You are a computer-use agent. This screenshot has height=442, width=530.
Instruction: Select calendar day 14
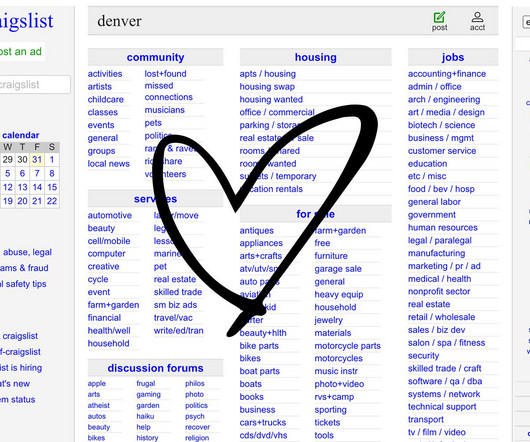tap(37, 187)
